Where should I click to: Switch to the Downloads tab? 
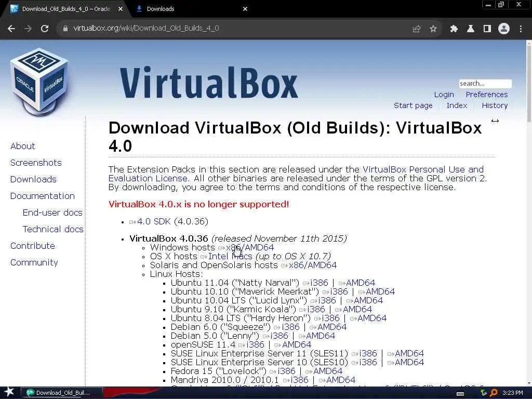click(x=192, y=9)
